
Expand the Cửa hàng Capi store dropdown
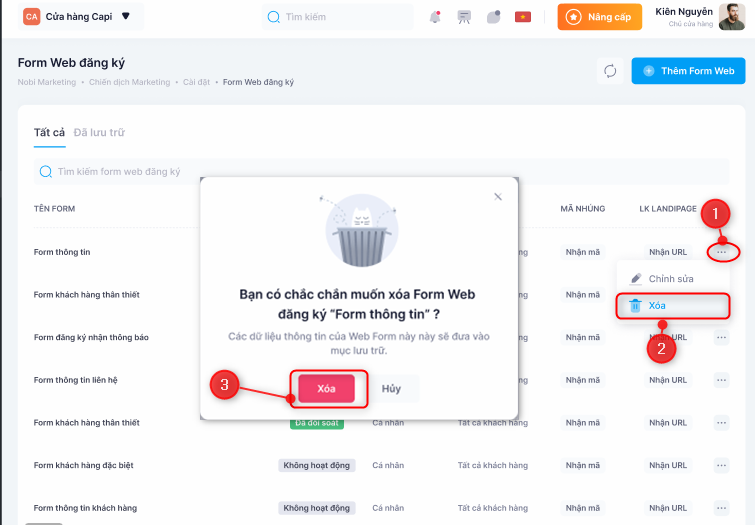click(x=125, y=17)
